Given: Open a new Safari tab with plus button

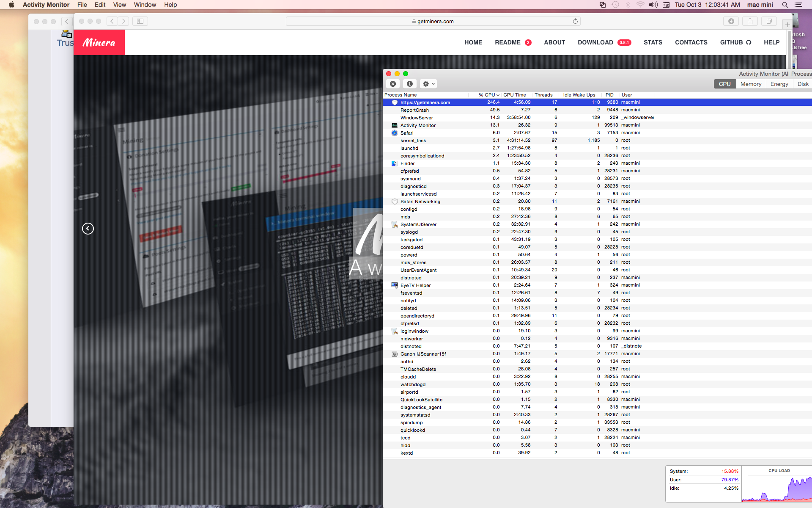Looking at the screenshot, I should click(787, 25).
